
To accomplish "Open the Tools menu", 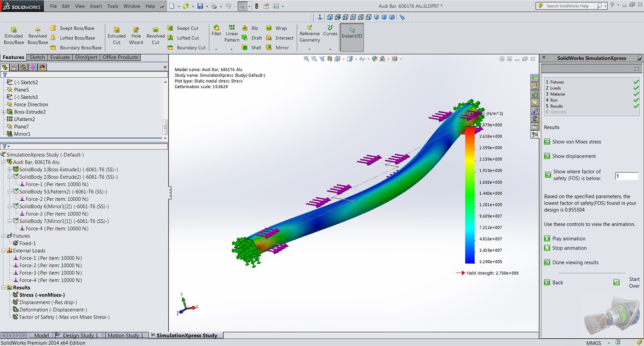I will [113, 6].
